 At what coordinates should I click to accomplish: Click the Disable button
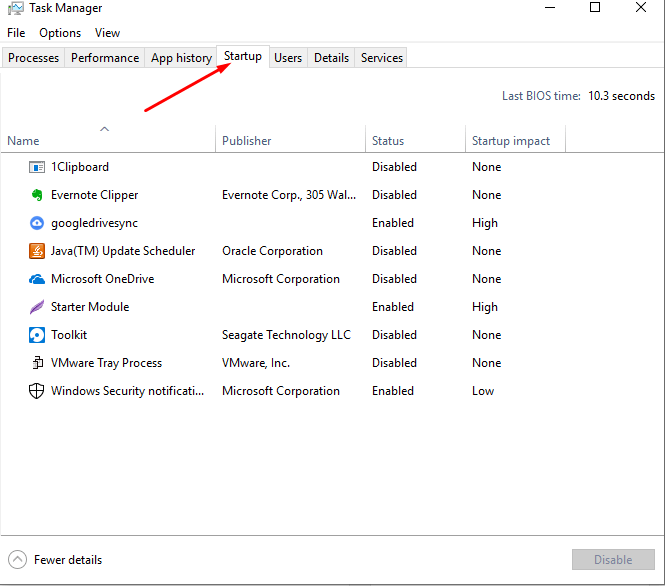[x=613, y=560]
